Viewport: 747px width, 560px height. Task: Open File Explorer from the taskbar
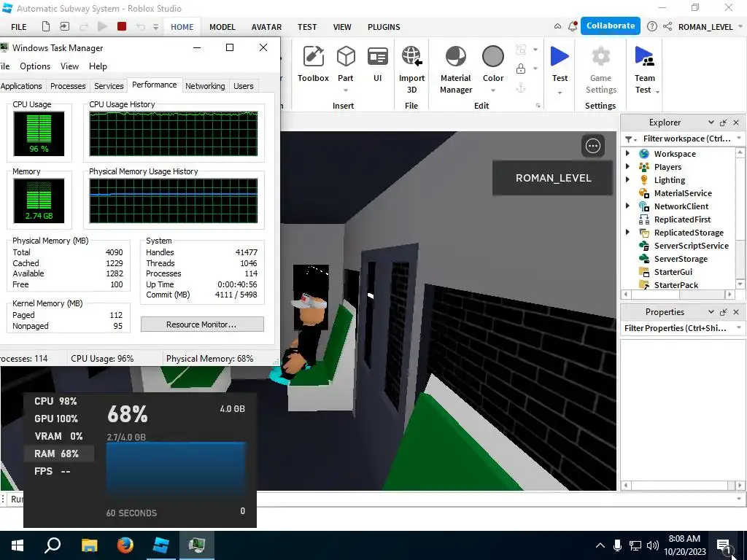click(89, 545)
